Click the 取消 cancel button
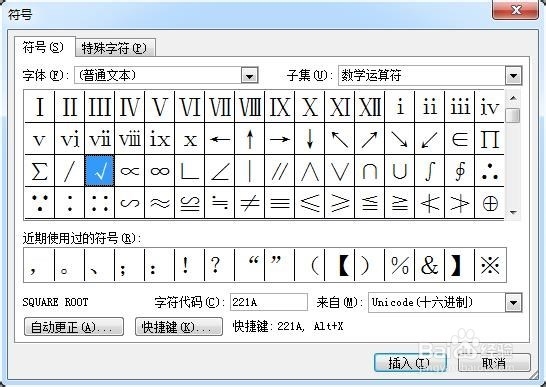Screen dimensions: 546x387 point(494,363)
